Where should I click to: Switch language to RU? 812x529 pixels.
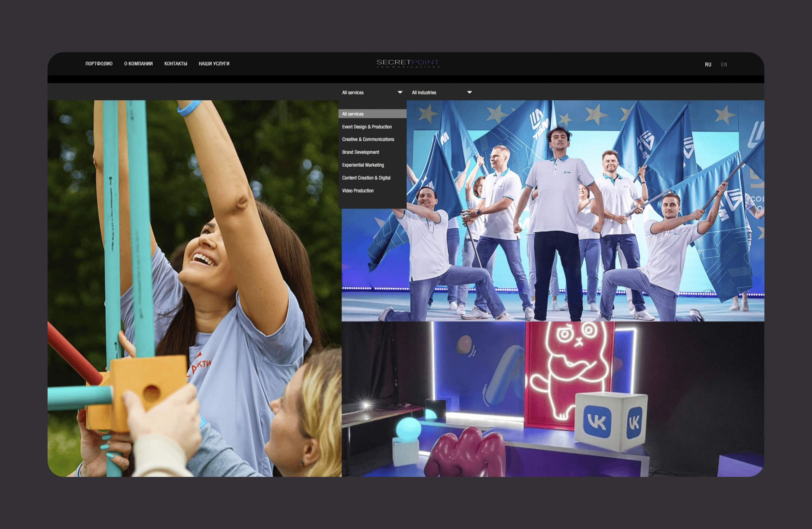708,64
